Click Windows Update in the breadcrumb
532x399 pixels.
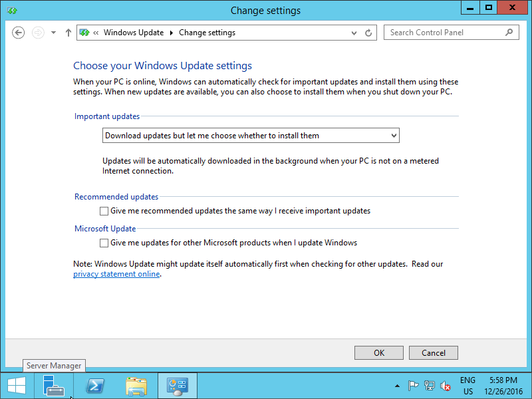(x=133, y=33)
